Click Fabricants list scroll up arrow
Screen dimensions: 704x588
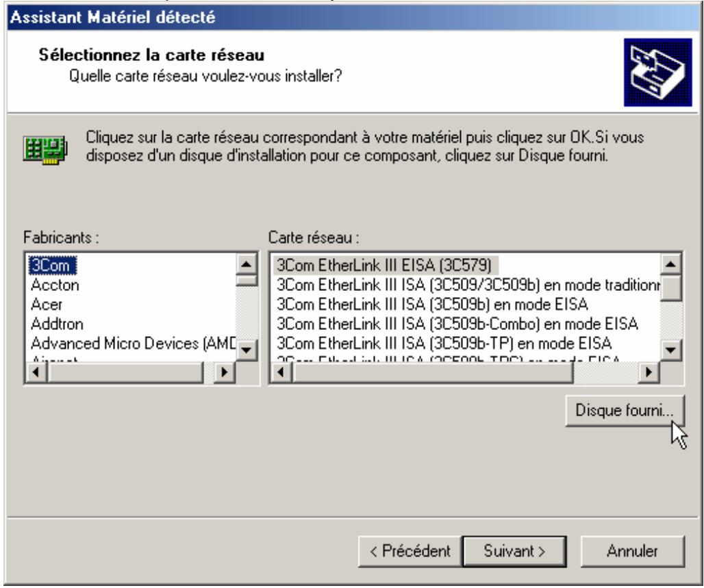(246, 264)
